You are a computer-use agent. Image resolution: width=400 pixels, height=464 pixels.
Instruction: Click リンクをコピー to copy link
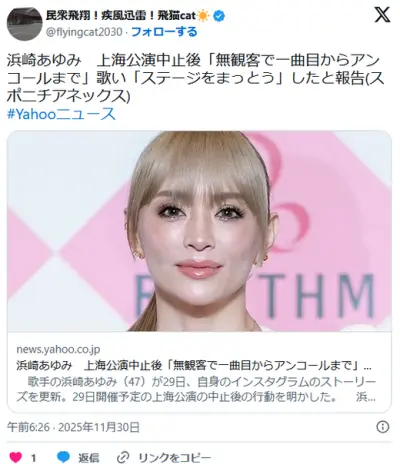click(x=175, y=458)
